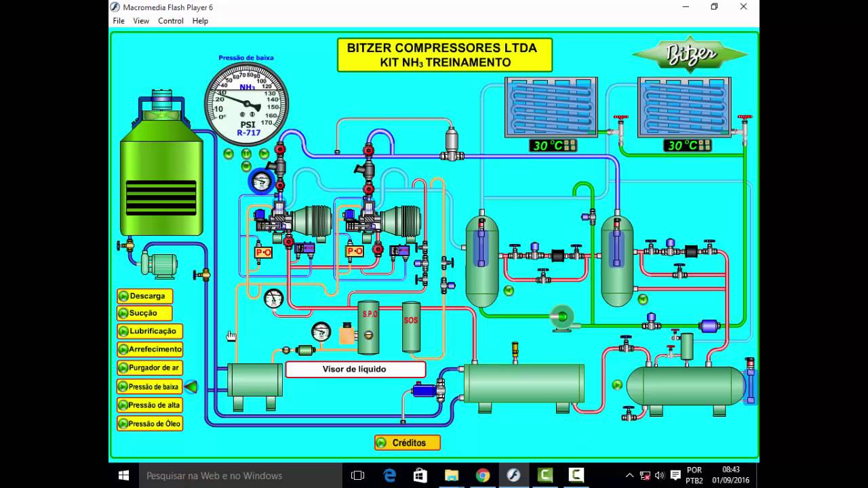Click the green right-arrow button under the gauge
Image resolution: width=868 pixels, height=488 pixels.
(x=264, y=154)
